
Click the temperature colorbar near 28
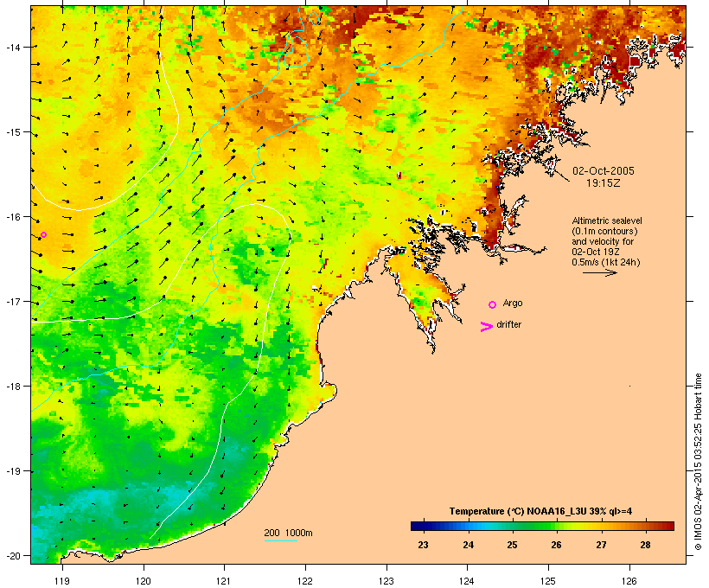[645, 526]
